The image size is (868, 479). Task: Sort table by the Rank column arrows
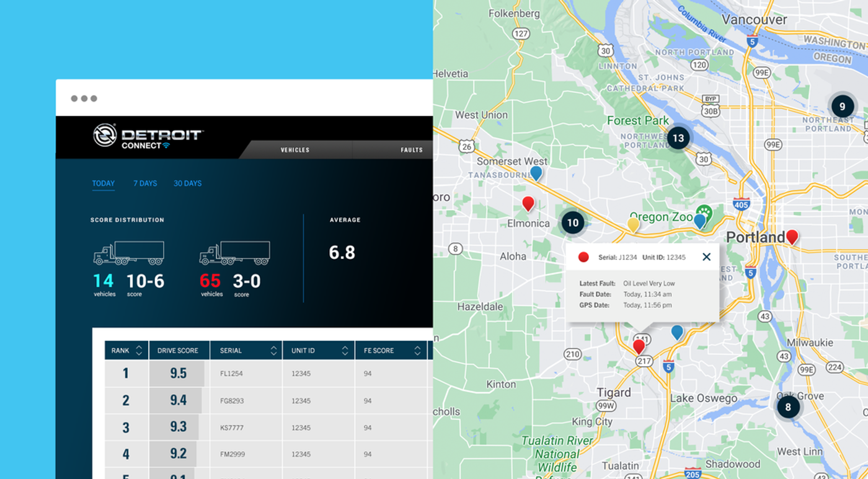point(139,351)
